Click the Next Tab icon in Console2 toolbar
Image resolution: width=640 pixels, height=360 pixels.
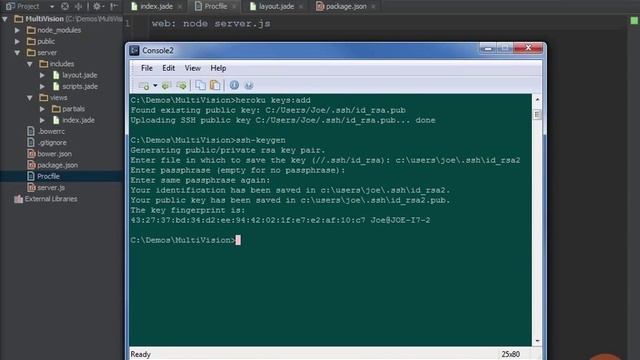[x=181, y=85]
